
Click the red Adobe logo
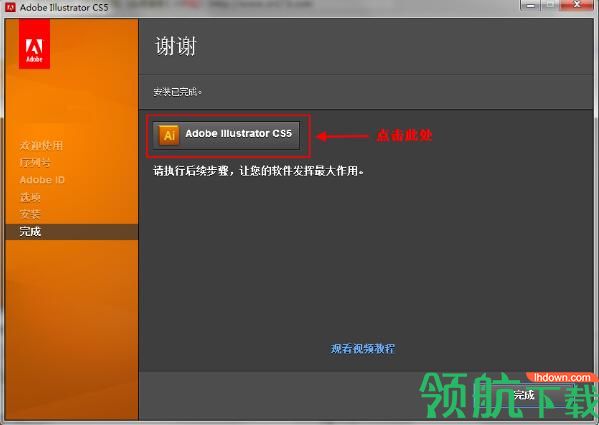pyautogui.click(x=34, y=44)
